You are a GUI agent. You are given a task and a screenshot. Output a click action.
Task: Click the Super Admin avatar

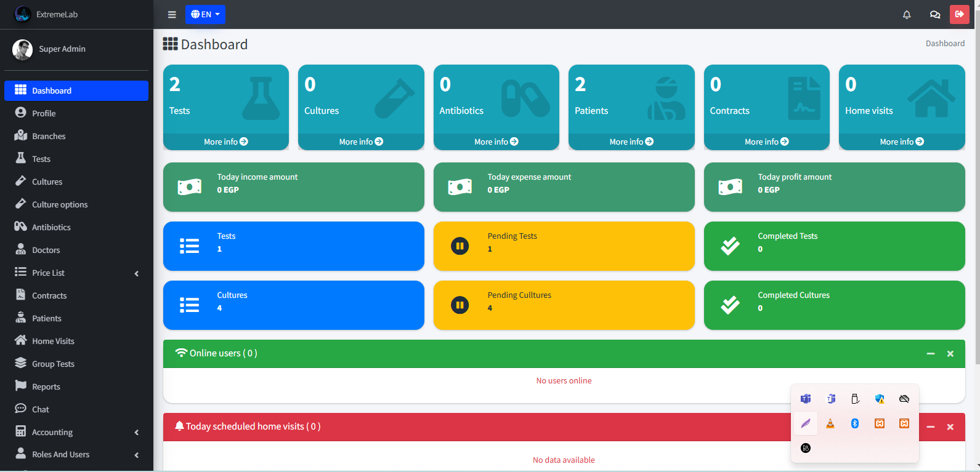coord(23,50)
